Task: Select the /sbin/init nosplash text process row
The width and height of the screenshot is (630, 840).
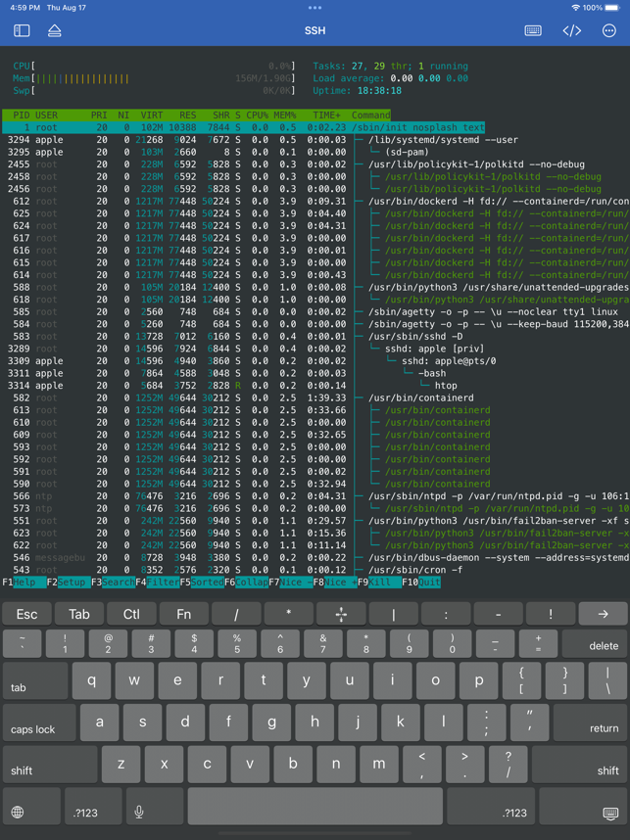Action: pos(243,127)
